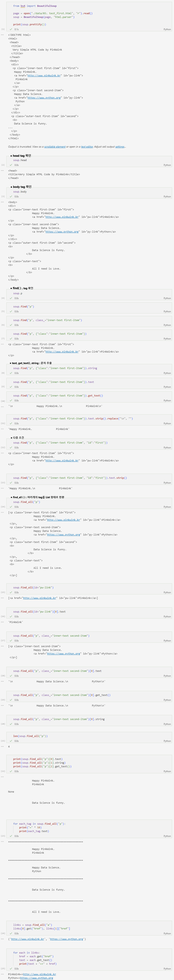Open the ellipsis menu beside the three print statements output

click(x=2, y=777)
